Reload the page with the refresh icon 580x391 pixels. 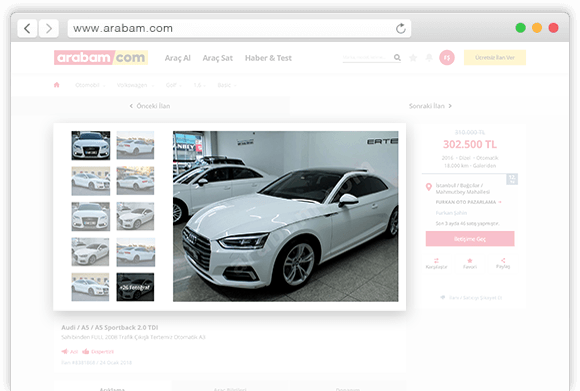tap(401, 28)
